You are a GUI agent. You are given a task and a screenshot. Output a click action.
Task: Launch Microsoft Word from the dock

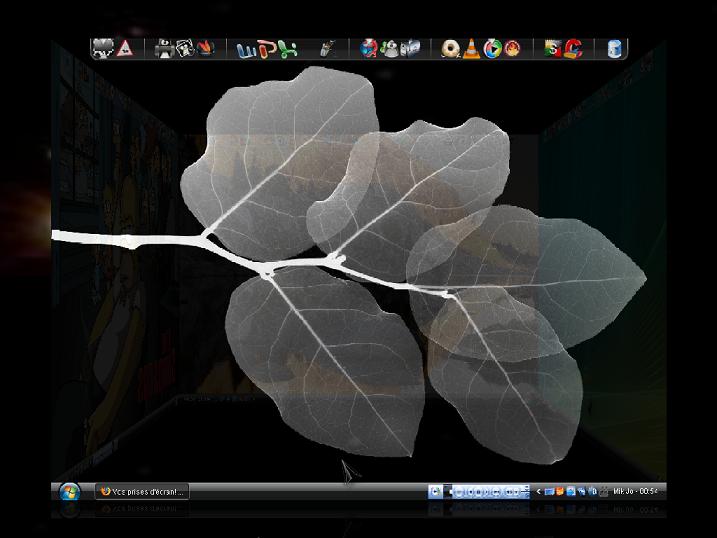click(x=246, y=49)
